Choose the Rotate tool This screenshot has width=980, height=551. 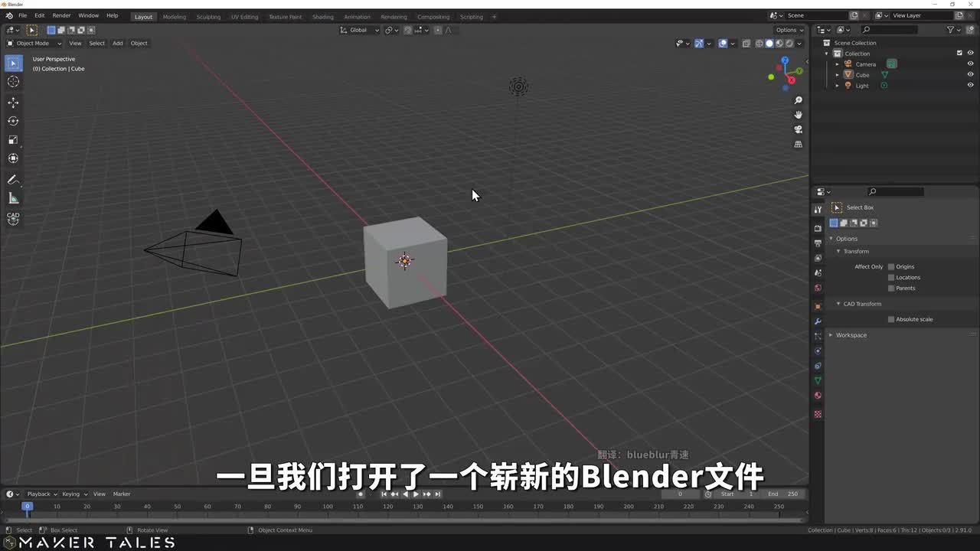(x=13, y=121)
